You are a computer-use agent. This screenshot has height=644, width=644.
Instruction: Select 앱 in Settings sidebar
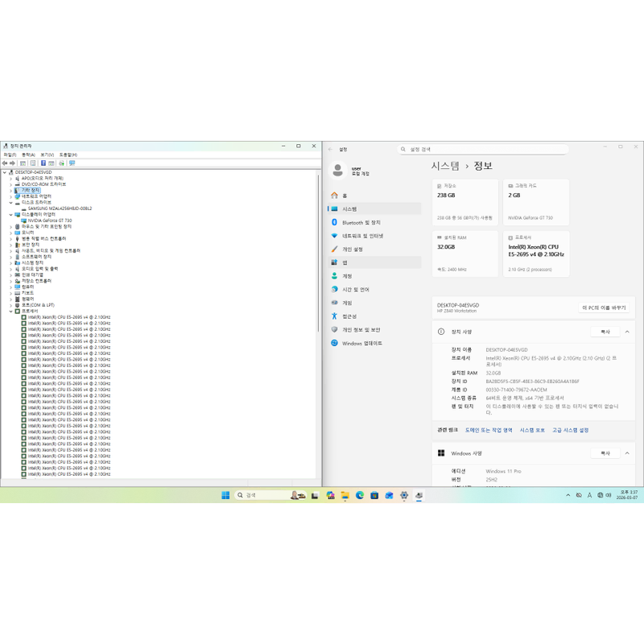[x=374, y=262]
